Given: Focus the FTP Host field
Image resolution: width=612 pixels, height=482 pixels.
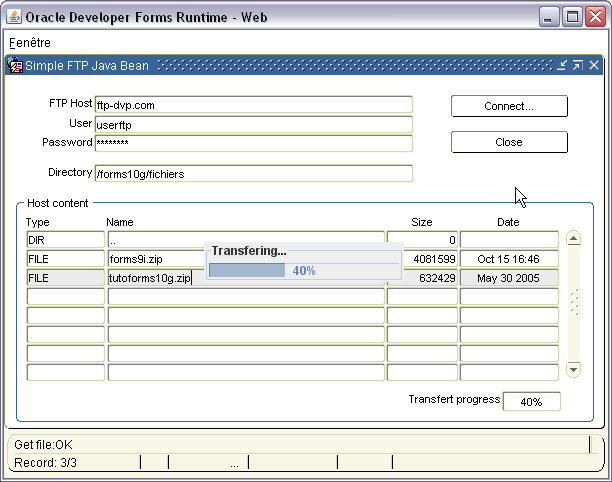Looking at the screenshot, I should point(254,105).
